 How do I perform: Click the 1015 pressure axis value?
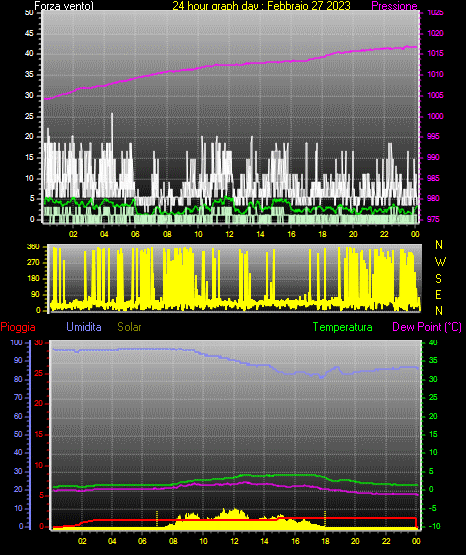click(x=435, y=53)
